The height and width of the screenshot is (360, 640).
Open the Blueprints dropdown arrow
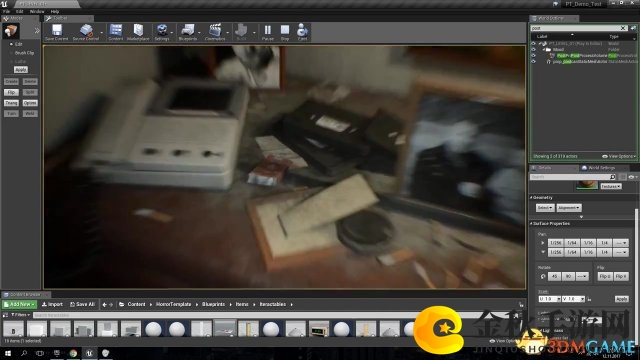coord(199,33)
